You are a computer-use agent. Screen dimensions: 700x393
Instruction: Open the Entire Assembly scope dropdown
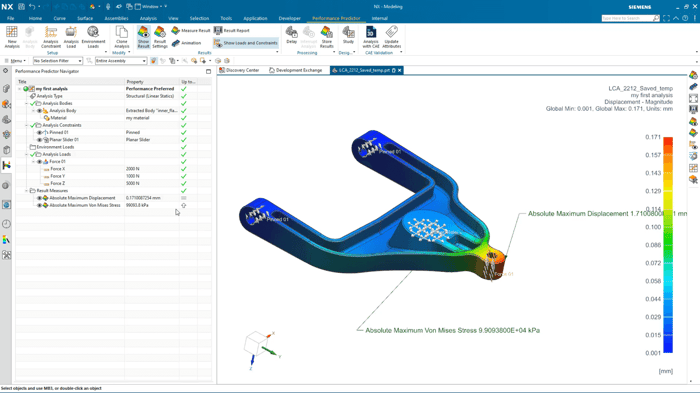tap(121, 61)
